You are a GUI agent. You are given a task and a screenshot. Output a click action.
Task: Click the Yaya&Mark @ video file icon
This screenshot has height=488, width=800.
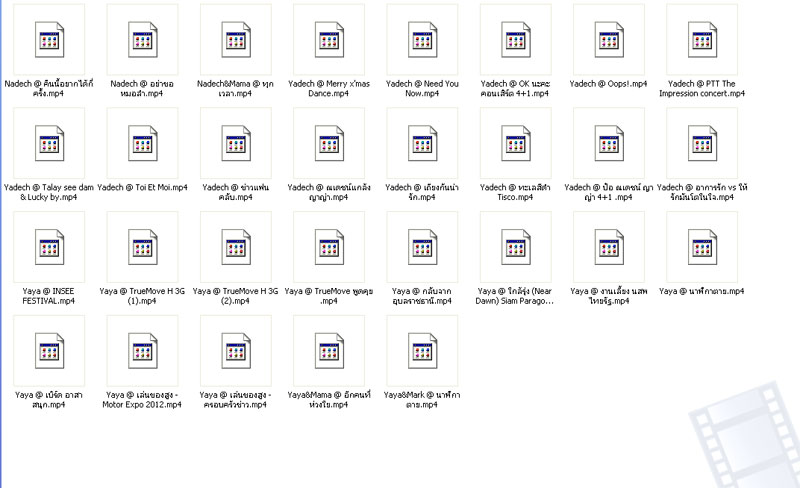[422, 351]
